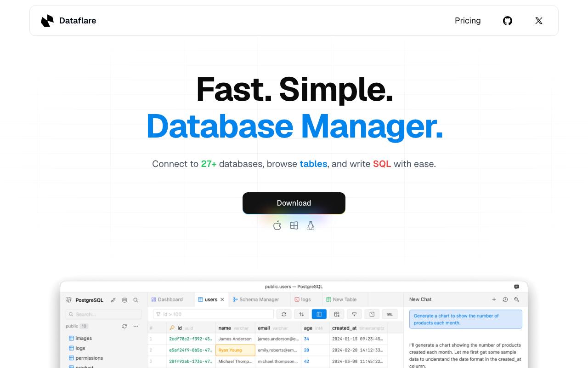Click the sidebar Search field
This screenshot has height=368, width=588.
(103, 314)
